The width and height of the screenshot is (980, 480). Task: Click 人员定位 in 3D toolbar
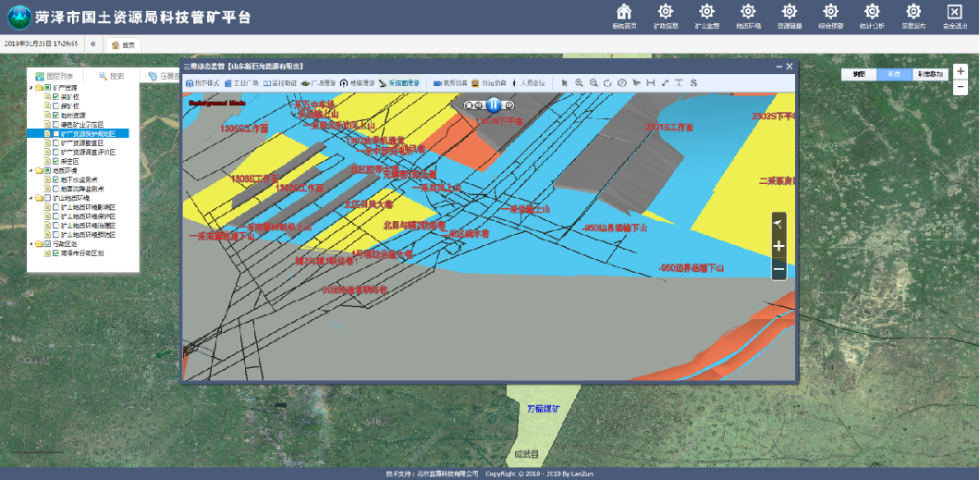529,82
